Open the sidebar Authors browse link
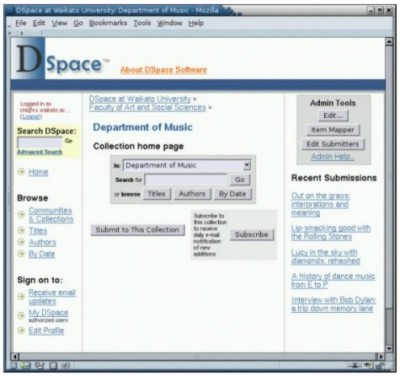The height and width of the screenshot is (376, 400). 42,242
